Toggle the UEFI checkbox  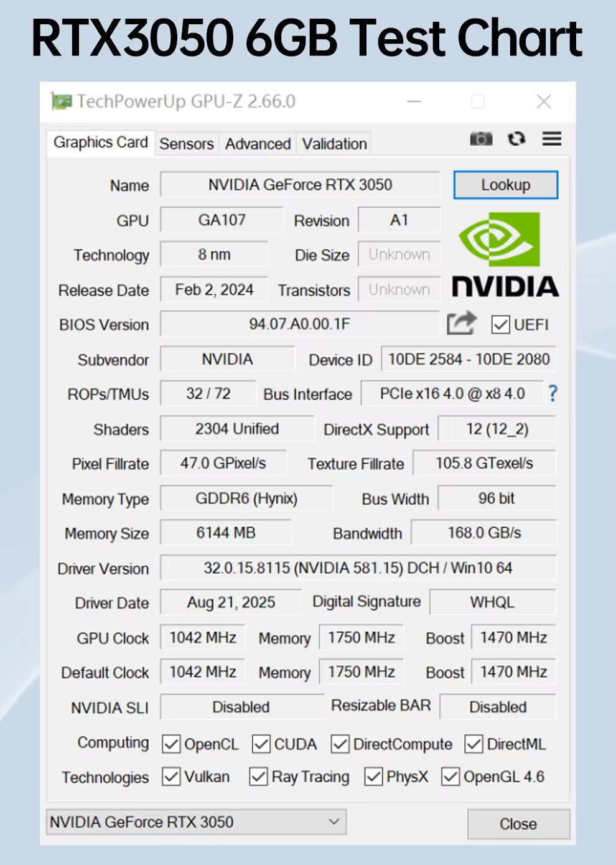[x=501, y=324]
